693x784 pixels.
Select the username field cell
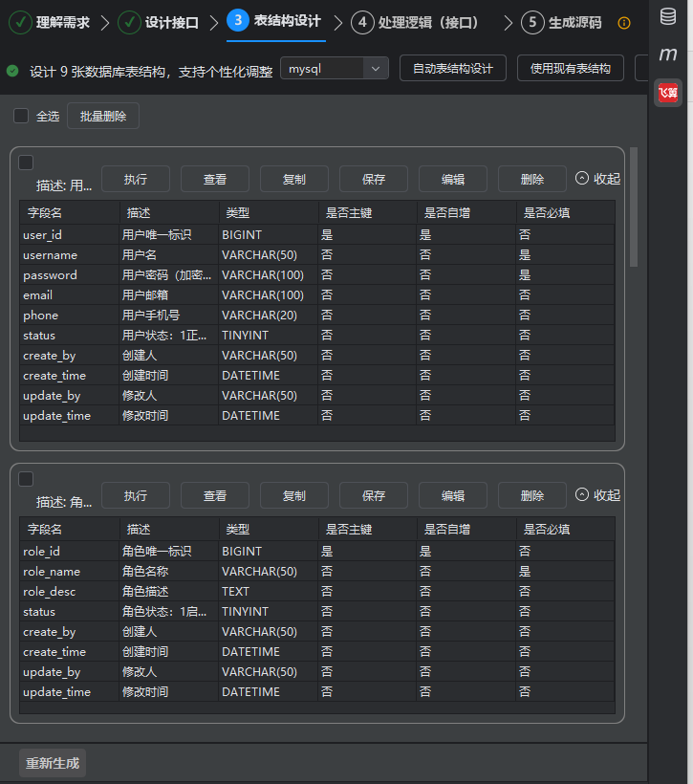tap(69, 255)
